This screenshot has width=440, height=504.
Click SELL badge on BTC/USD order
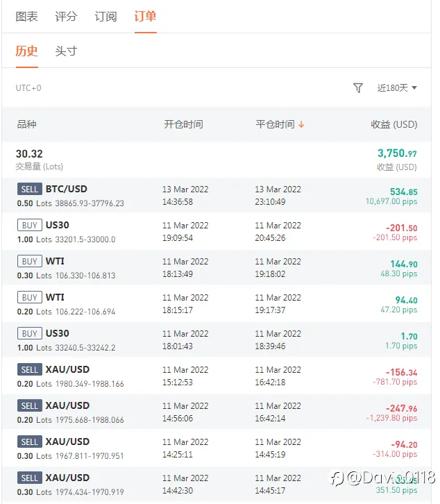30,189
